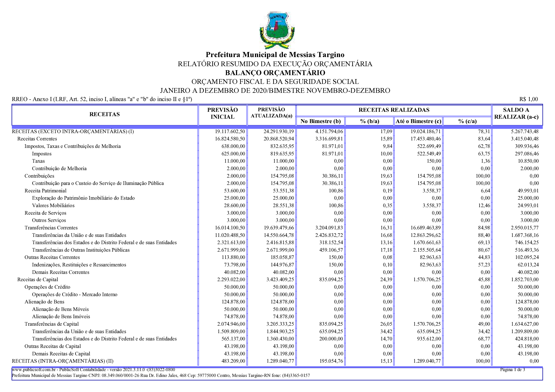Image resolution: width=555 pixels, height=392 pixels.
Task: Select the Receita Patrimonial row label
Action: (x=45, y=191)
